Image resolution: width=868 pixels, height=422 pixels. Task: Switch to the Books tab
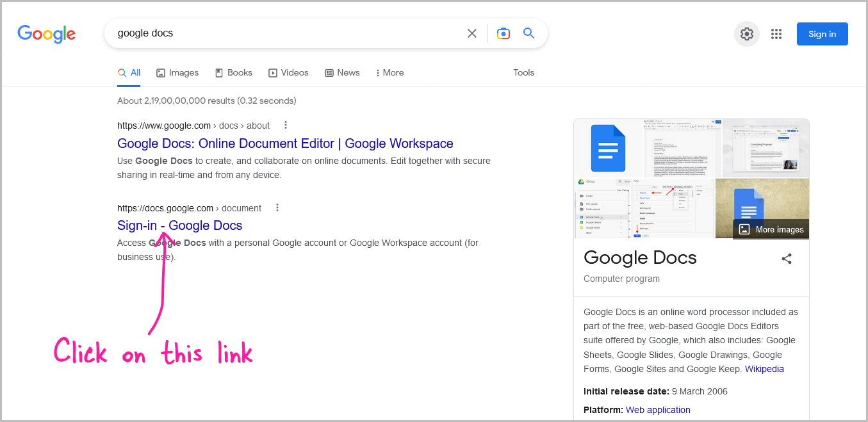pyautogui.click(x=234, y=73)
